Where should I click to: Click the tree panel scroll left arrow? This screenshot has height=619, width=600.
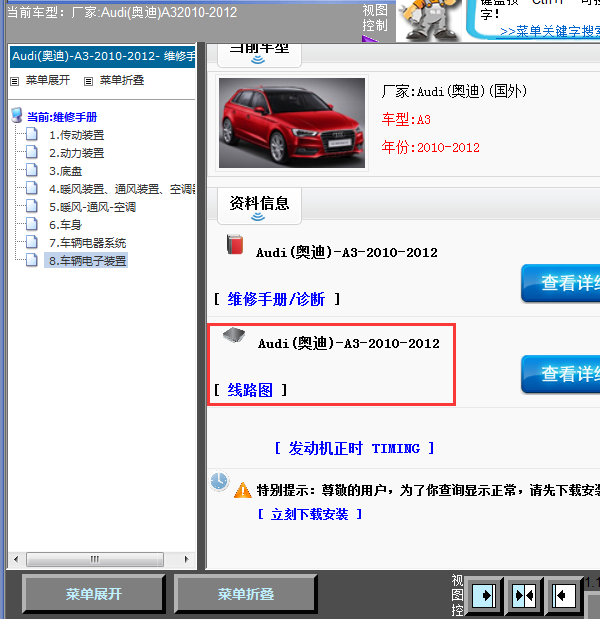pos(16,559)
